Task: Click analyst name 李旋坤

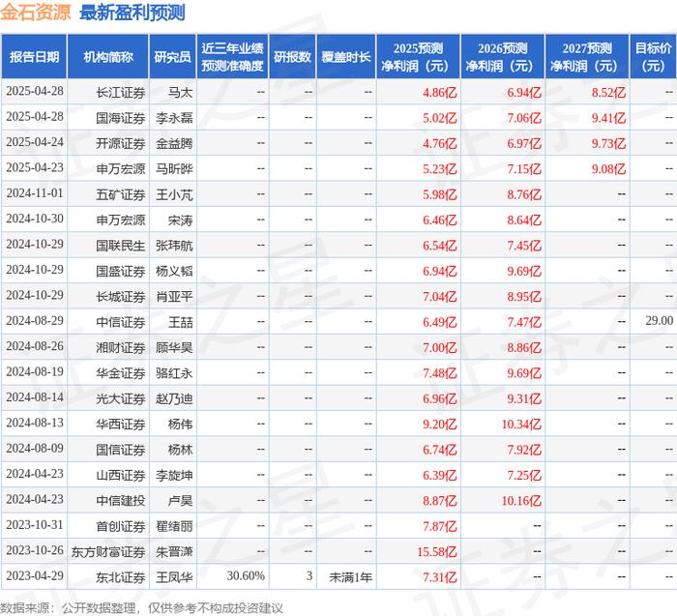Action: pos(174,475)
